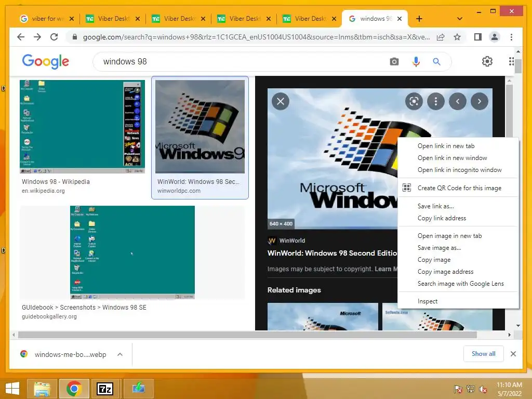The image size is (532, 399).
Task: Search by image with the camera icon
Action: [394, 61]
